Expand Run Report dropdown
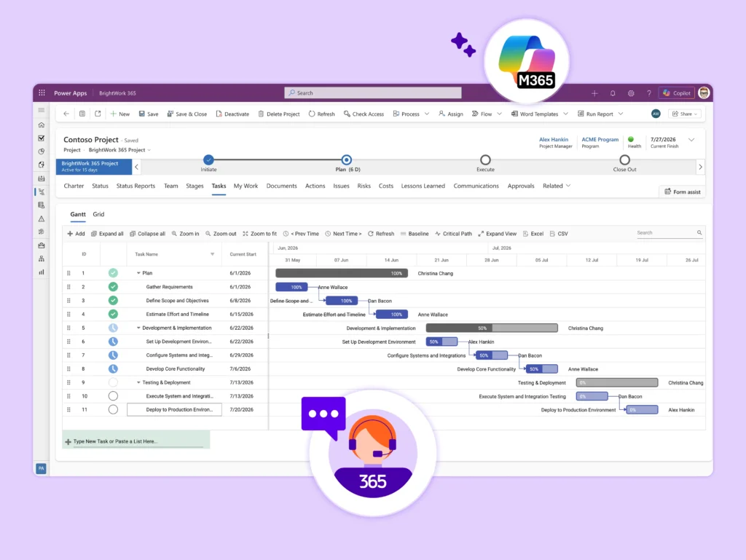The image size is (746, 560). pyautogui.click(x=621, y=114)
